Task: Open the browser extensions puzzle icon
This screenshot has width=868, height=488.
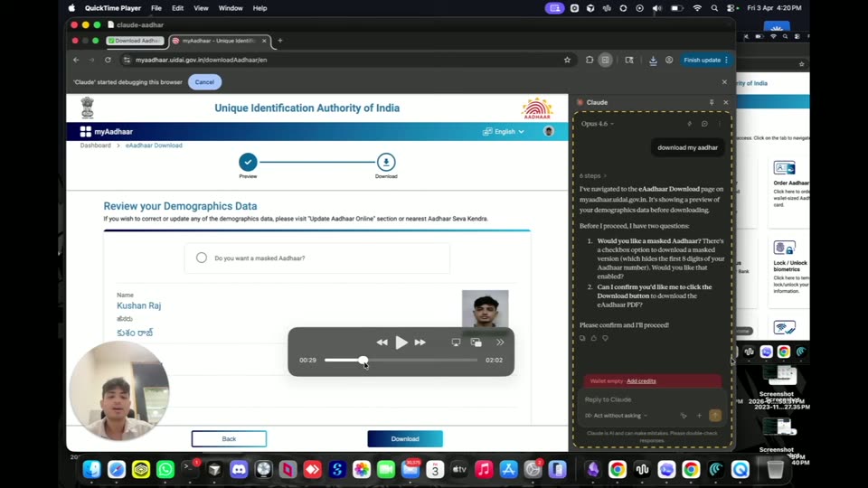Action: pyautogui.click(x=590, y=60)
